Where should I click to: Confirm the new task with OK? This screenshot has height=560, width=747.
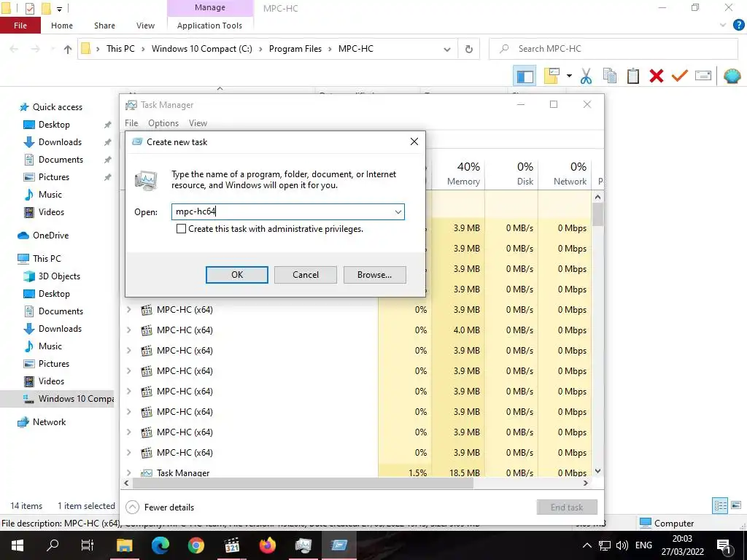237,275
